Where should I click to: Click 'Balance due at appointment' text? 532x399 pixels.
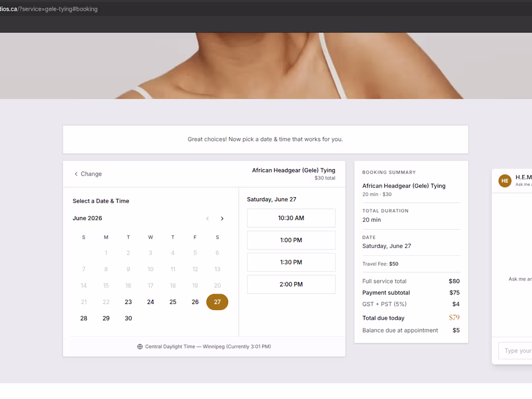[400, 330]
